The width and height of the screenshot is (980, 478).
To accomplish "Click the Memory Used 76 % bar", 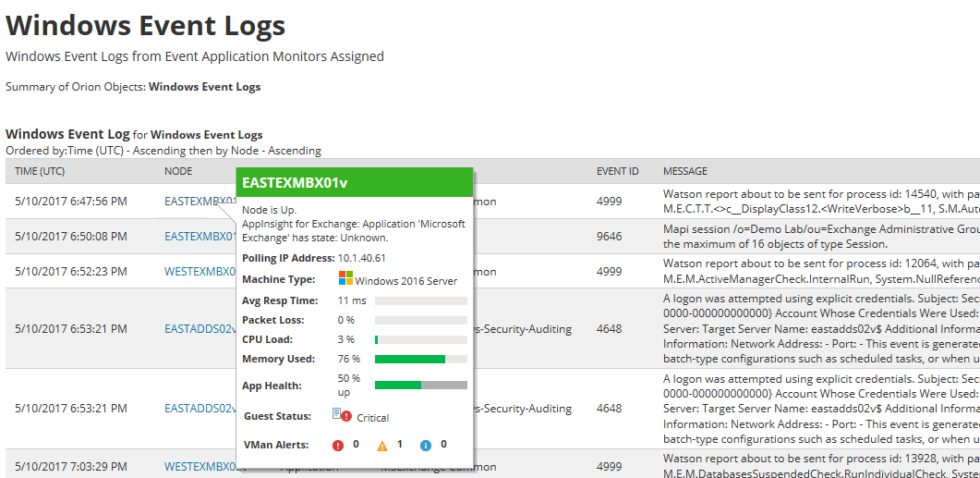I will [x=420, y=359].
